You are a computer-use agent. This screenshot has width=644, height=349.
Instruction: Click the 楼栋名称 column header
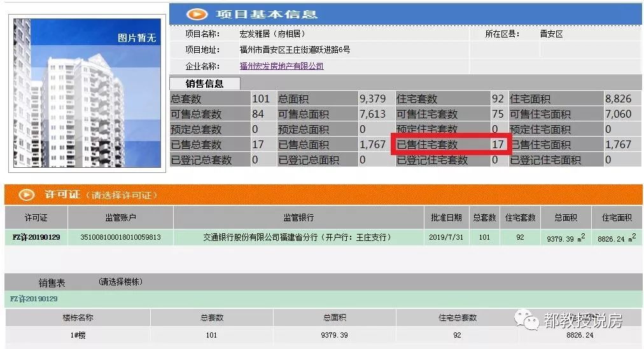click(x=78, y=318)
